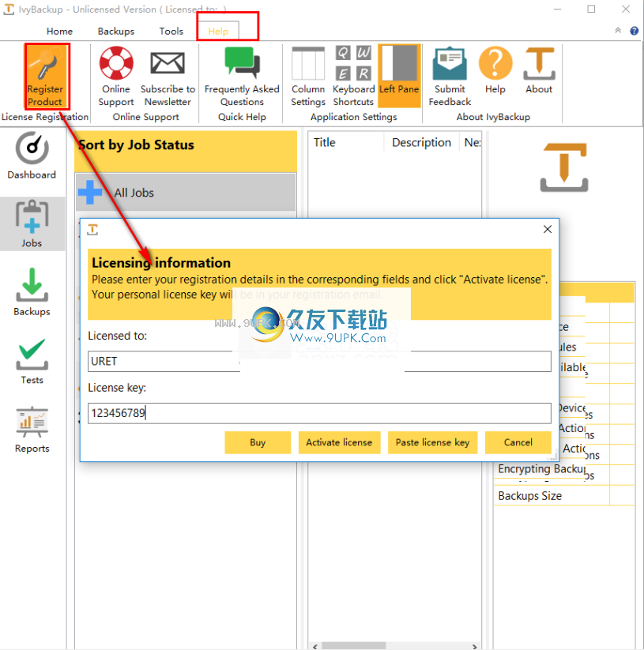Click the scroll left arrow at bottom
The height and width of the screenshot is (650, 644).
(315, 646)
